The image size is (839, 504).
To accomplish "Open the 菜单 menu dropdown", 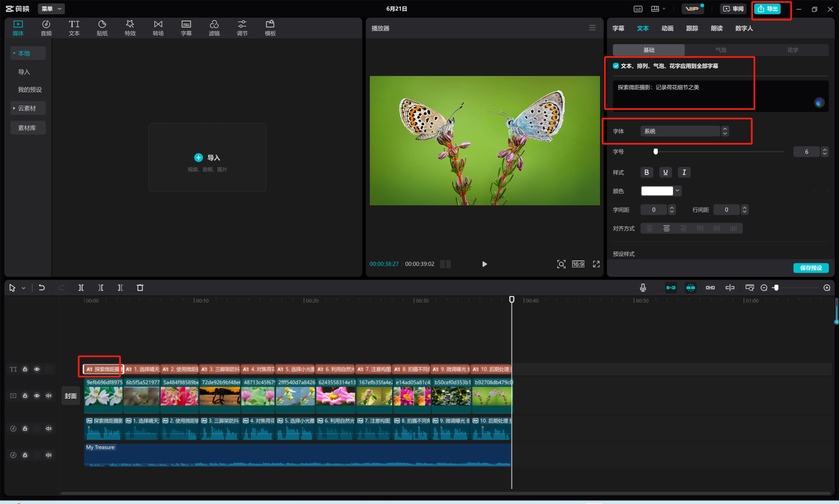I will [x=51, y=9].
